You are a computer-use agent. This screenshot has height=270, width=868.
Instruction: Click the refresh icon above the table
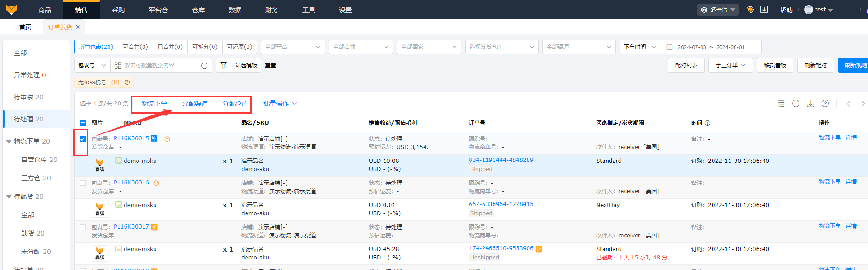click(796, 103)
